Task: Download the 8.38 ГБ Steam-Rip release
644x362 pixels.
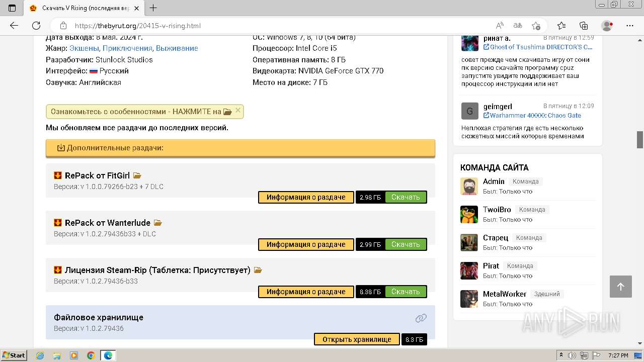Action: [406, 292]
